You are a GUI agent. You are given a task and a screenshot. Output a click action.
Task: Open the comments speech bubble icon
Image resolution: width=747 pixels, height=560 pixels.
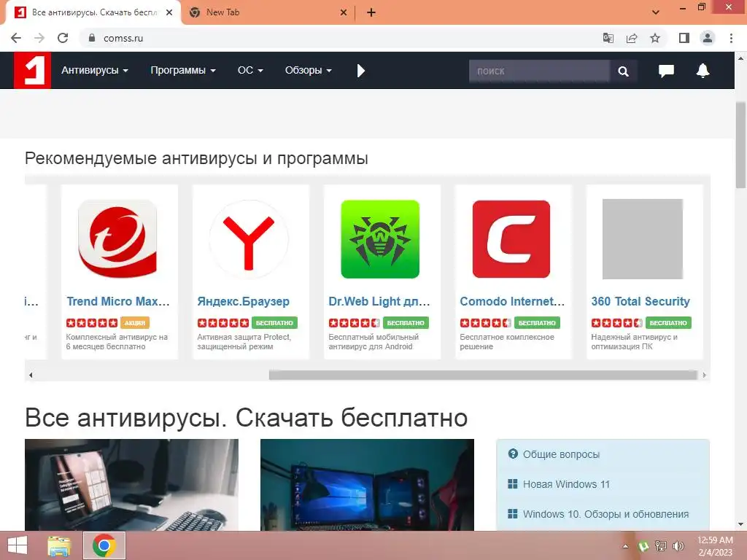[666, 71]
